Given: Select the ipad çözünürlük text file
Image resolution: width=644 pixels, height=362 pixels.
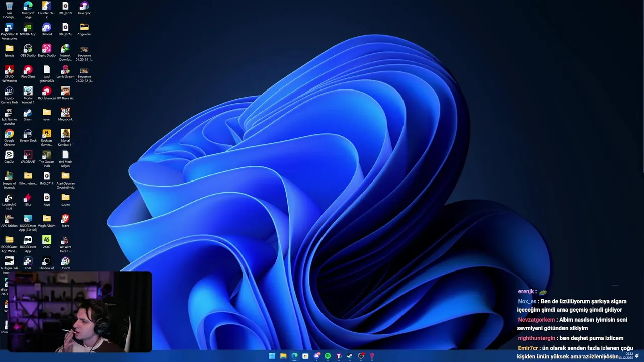Looking at the screenshot, I should pyautogui.click(x=46, y=74).
